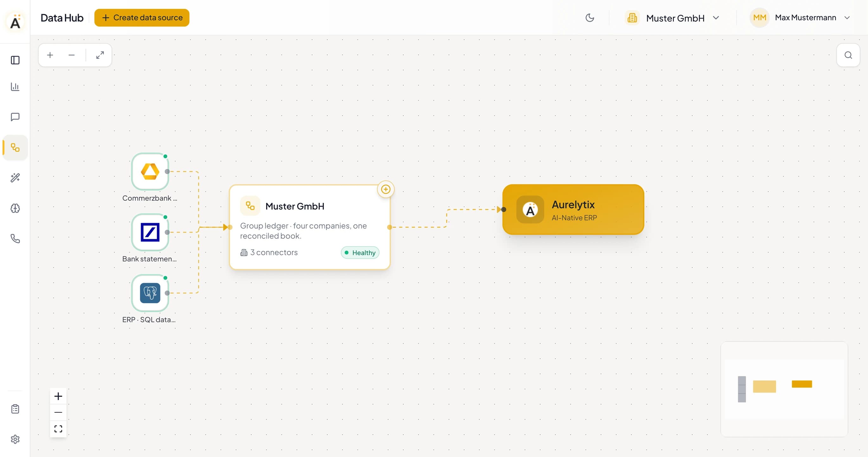Open the analytics bar chart icon
Screen dimensions: 868x457
(x=15, y=87)
